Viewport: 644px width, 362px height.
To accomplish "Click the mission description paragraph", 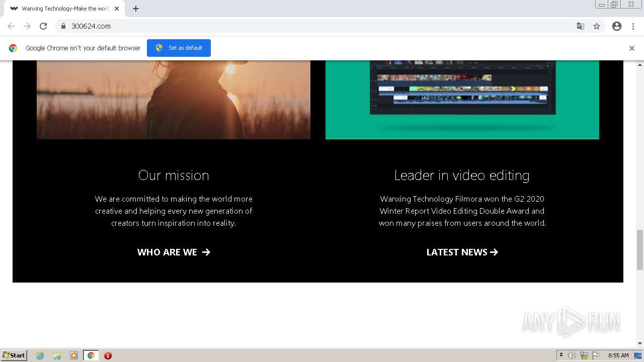I will point(174,211).
